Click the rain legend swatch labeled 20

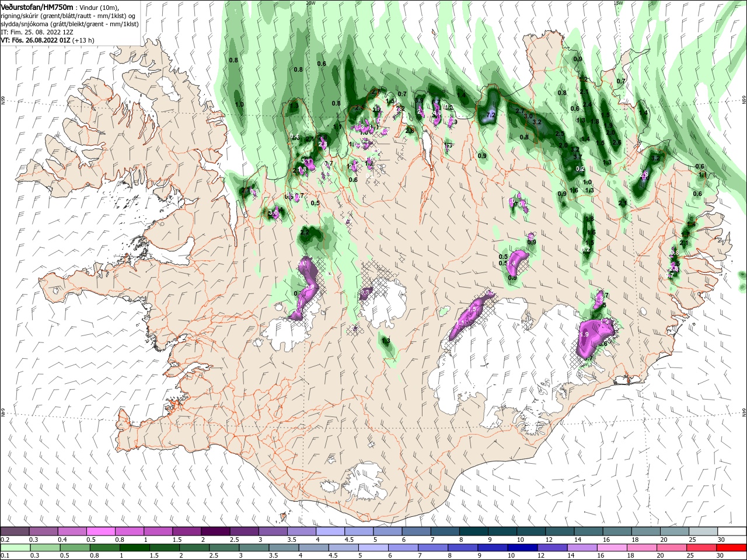[671, 548]
